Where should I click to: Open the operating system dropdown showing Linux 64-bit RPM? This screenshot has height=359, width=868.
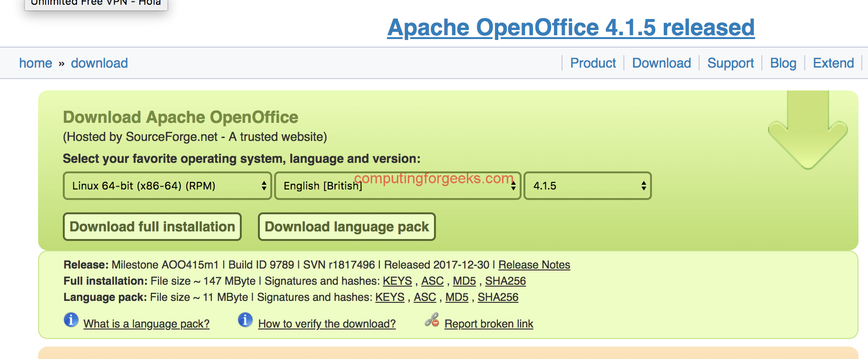click(167, 186)
